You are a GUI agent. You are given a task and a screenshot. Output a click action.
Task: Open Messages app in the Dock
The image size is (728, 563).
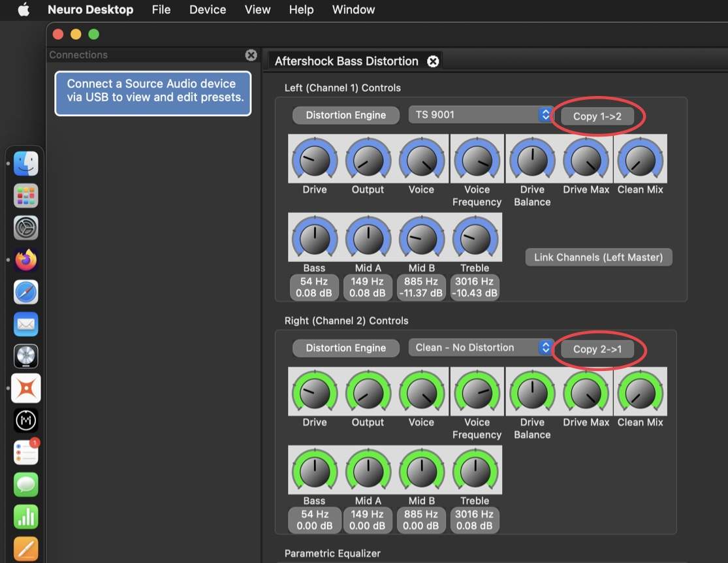pos(26,485)
